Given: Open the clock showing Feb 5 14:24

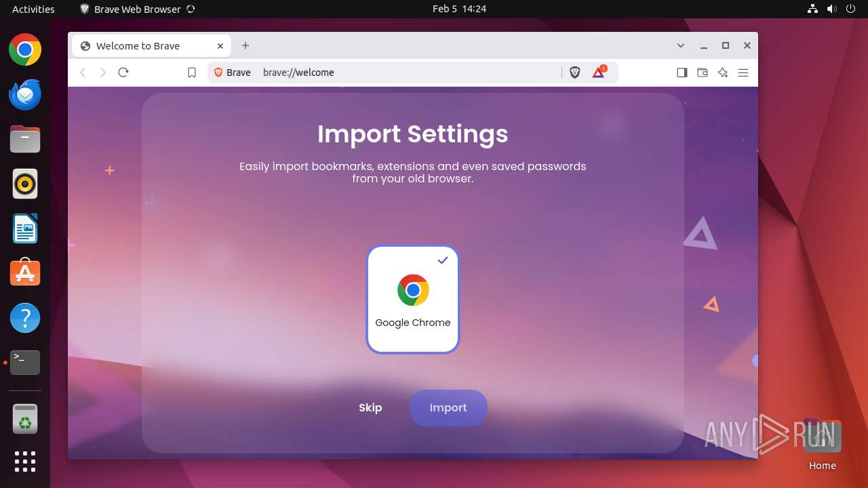Looking at the screenshot, I should pyautogui.click(x=459, y=9).
